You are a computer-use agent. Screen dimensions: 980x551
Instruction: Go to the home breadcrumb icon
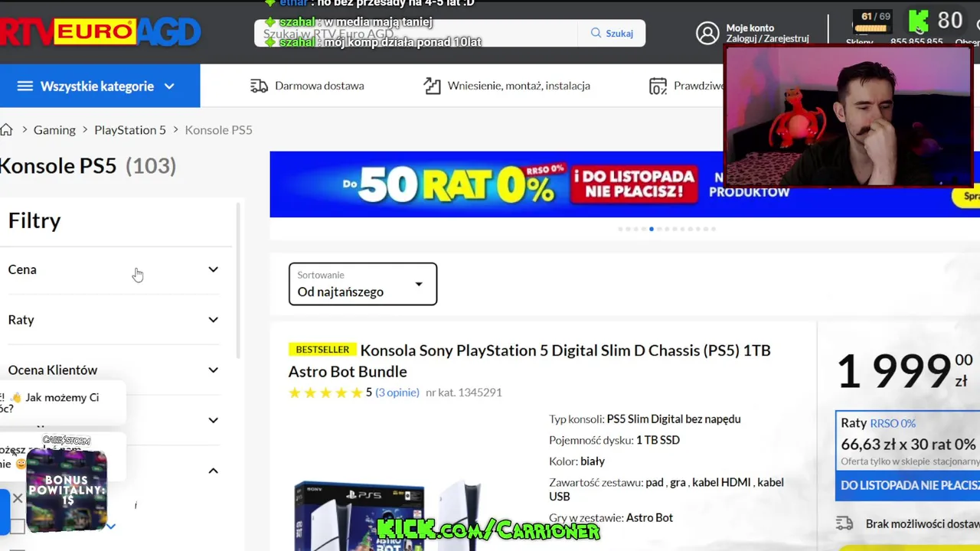(6, 129)
